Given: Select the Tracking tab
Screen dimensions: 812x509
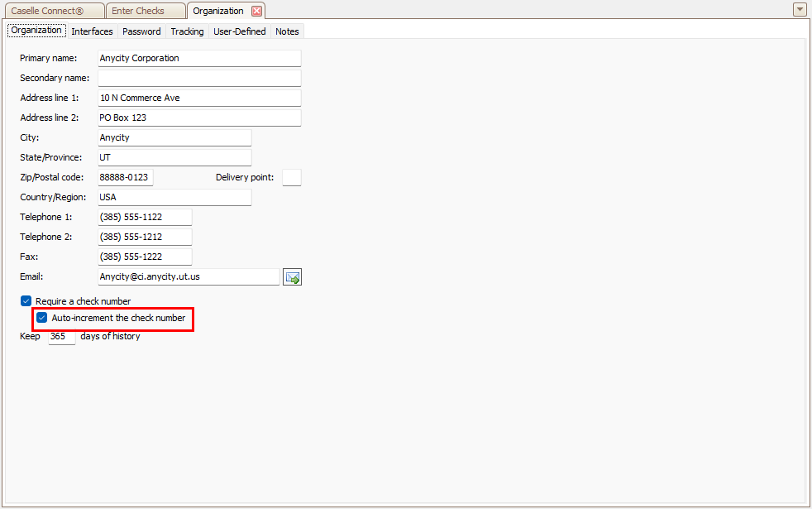Looking at the screenshot, I should pyautogui.click(x=187, y=31).
